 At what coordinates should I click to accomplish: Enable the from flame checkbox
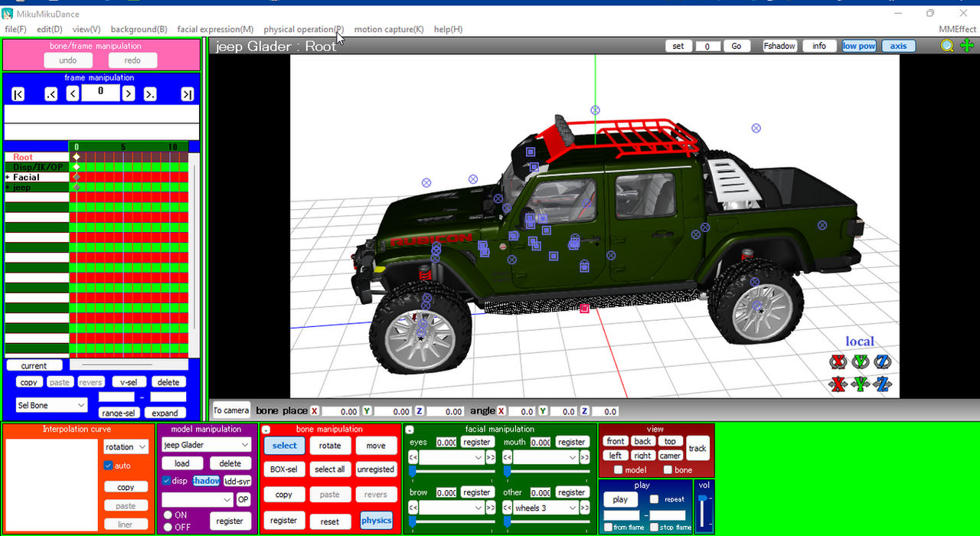click(608, 527)
